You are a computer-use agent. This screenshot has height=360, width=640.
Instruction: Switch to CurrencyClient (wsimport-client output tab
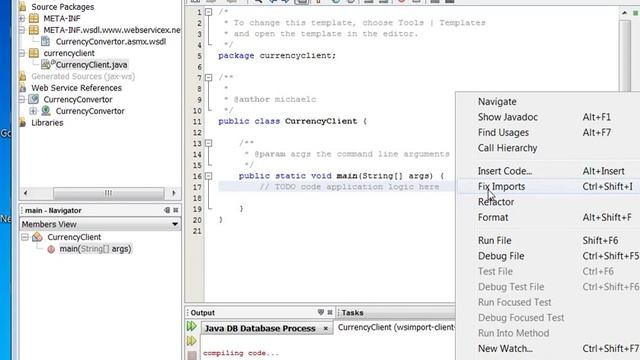pyautogui.click(x=396, y=327)
